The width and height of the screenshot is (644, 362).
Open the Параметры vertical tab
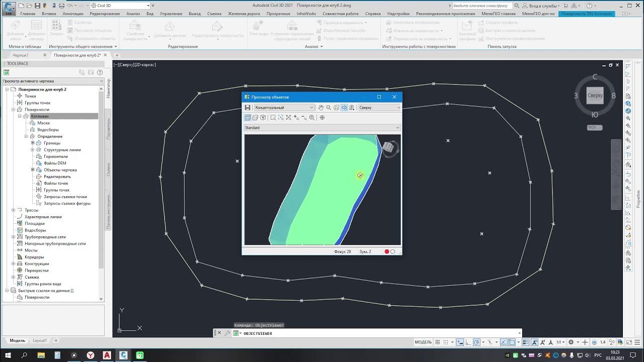pyautogui.click(x=108, y=129)
